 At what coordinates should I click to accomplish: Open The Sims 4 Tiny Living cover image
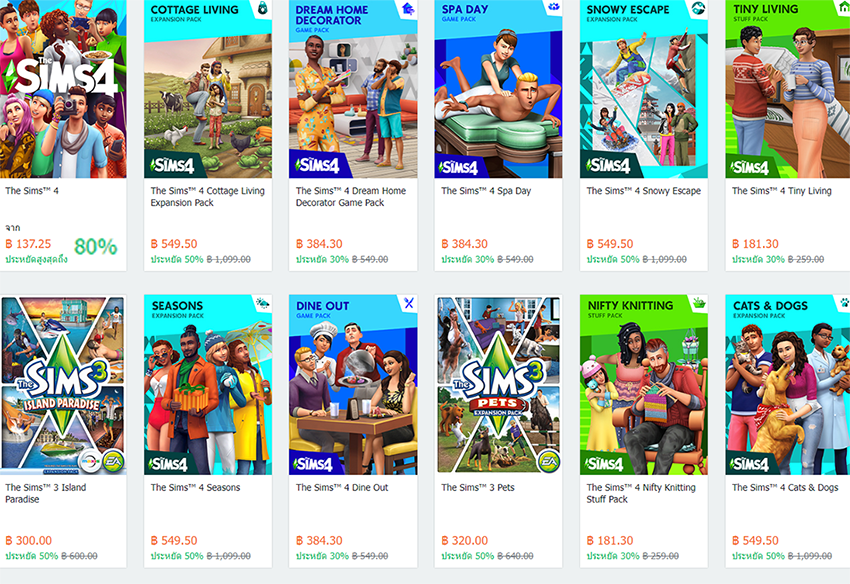(x=788, y=89)
